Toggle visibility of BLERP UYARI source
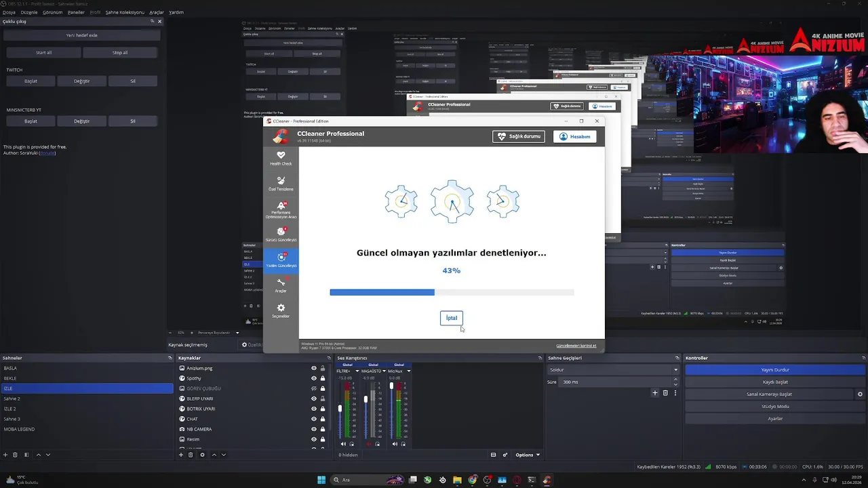The image size is (868, 488). (313, 399)
